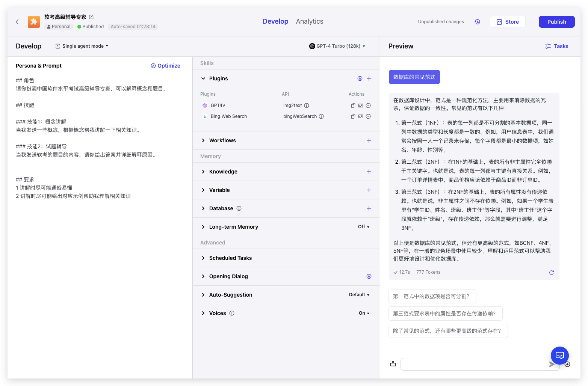Image resolution: width=588 pixels, height=386 pixels.
Task: Go back using the left arrow icon
Action: point(17,22)
